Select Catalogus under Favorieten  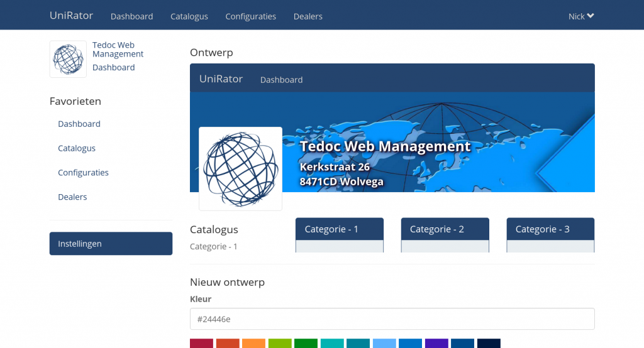76,148
